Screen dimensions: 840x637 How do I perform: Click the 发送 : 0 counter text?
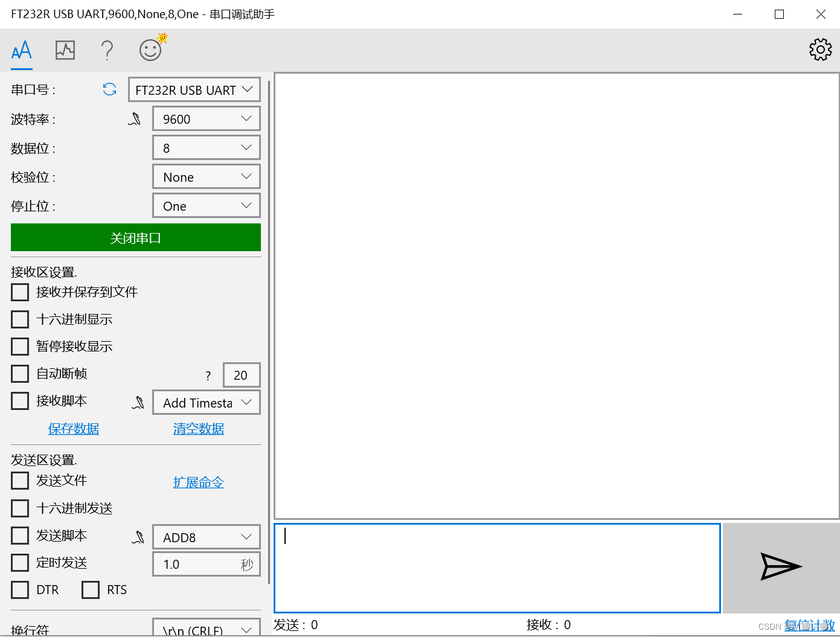pyautogui.click(x=296, y=625)
